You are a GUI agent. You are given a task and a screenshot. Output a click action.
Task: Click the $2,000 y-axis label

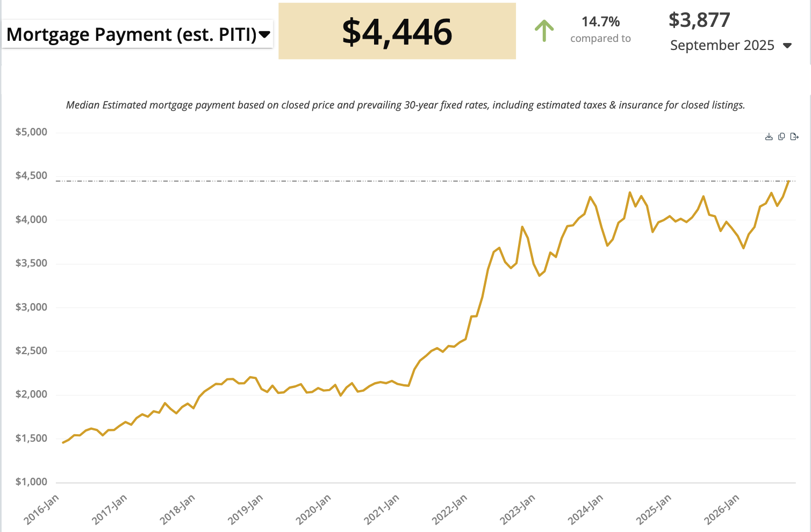point(31,394)
